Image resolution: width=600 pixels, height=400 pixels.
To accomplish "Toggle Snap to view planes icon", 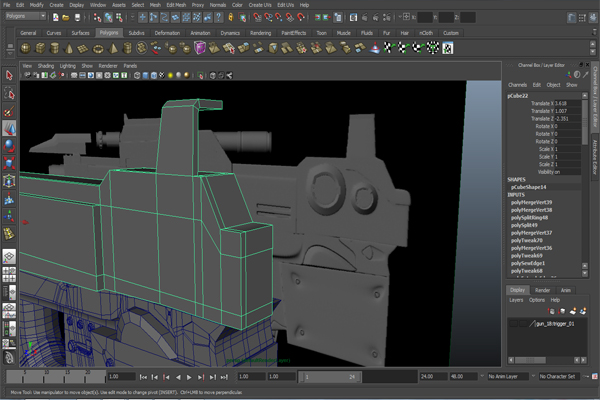I will tap(290, 17).
